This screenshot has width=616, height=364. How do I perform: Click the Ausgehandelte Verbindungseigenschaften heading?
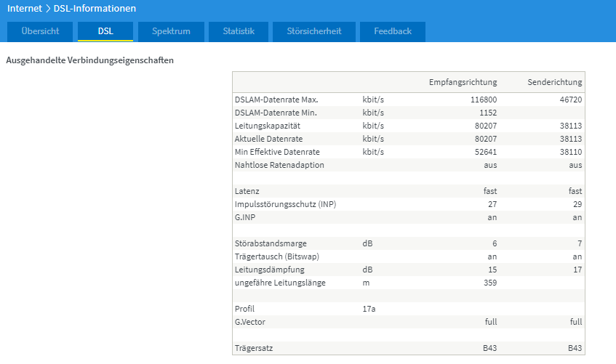89,60
